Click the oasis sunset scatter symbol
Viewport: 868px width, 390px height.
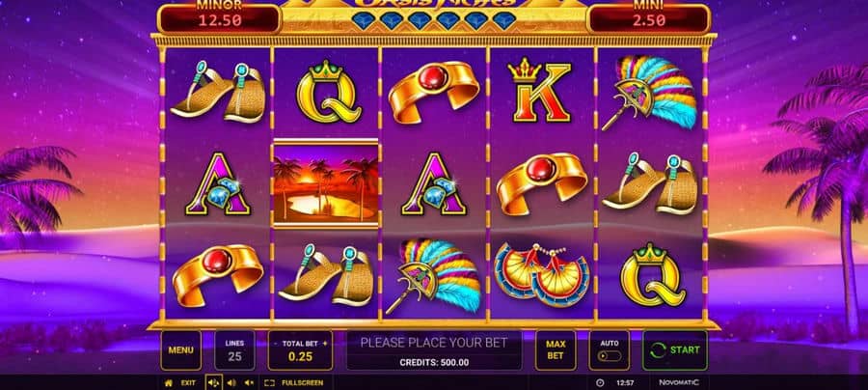point(326,183)
